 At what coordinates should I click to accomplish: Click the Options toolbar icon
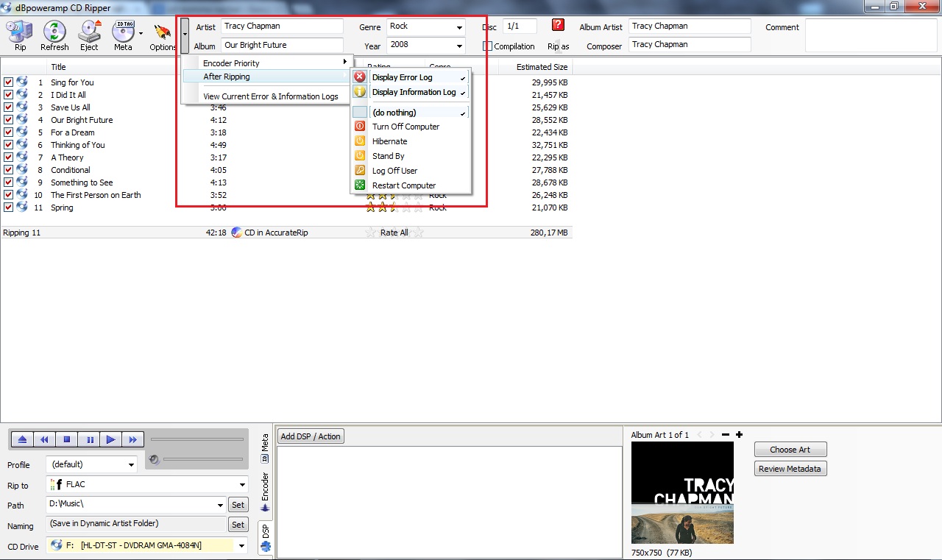163,35
